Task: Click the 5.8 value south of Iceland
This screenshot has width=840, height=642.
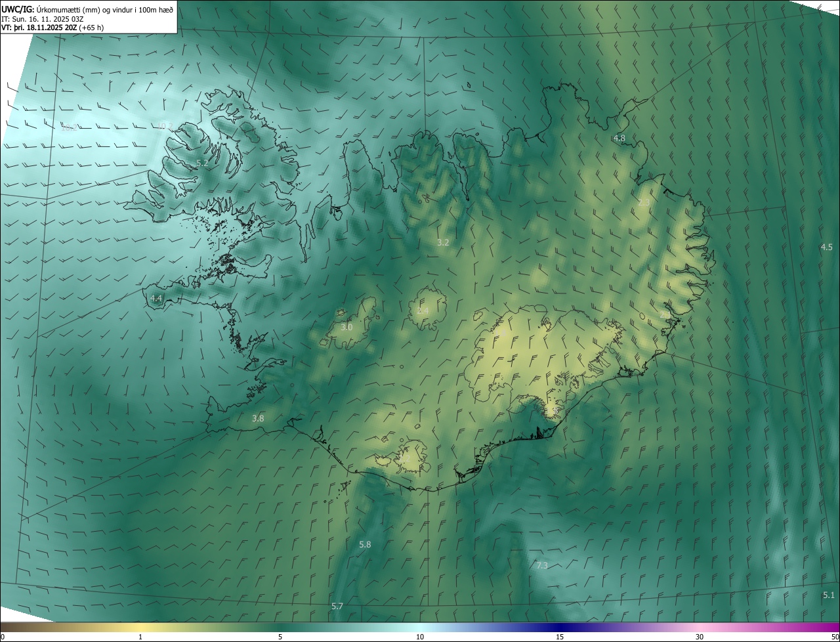Action: 365,545
